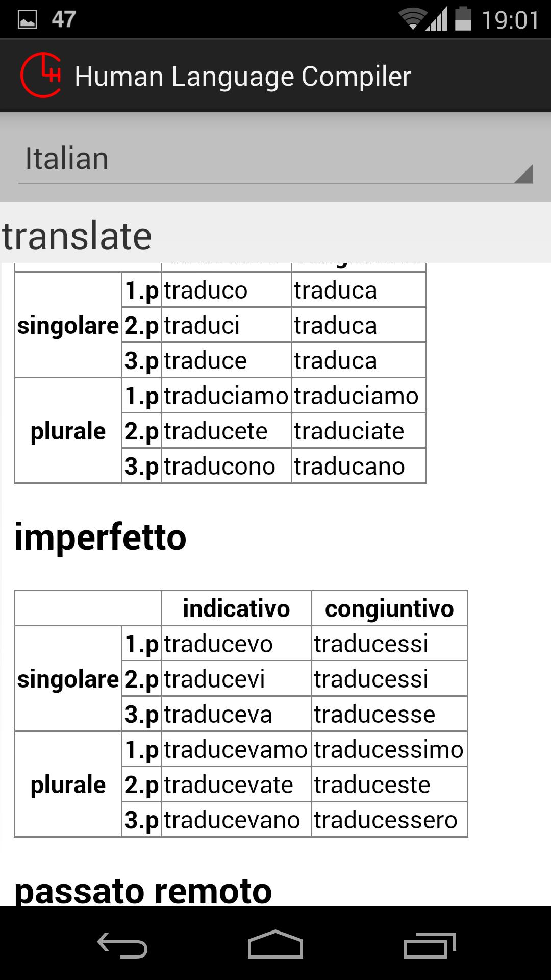
Task: Click the singolare row label
Action: point(67,679)
